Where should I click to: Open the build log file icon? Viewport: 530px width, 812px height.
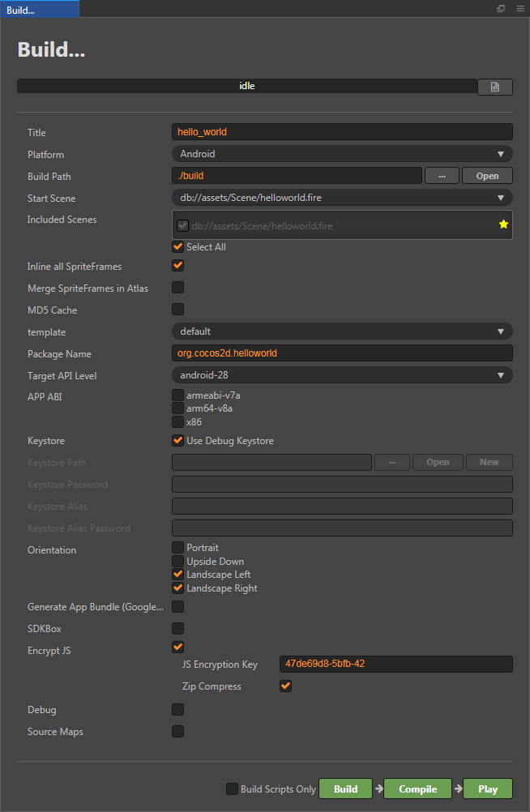pyautogui.click(x=495, y=87)
